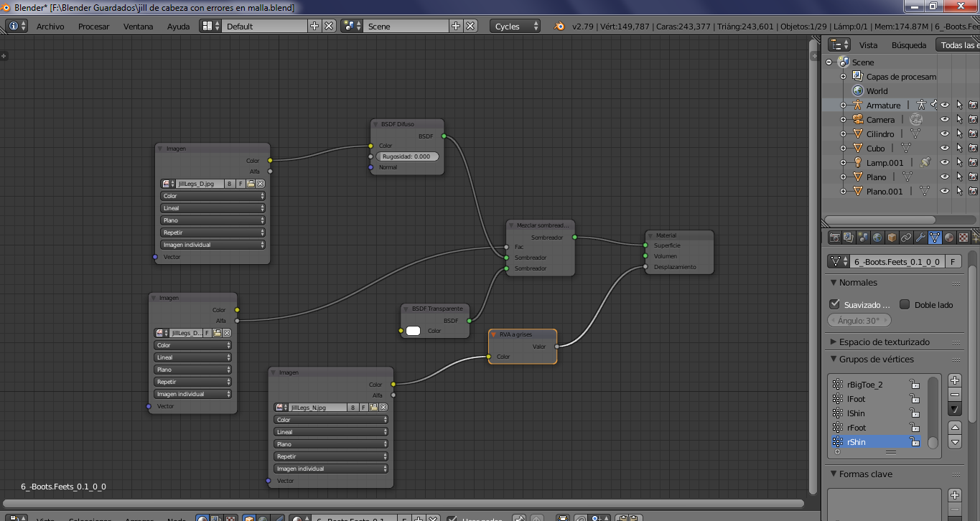980x521 pixels.
Task: Open the Ayuda menu
Action: tap(178, 27)
